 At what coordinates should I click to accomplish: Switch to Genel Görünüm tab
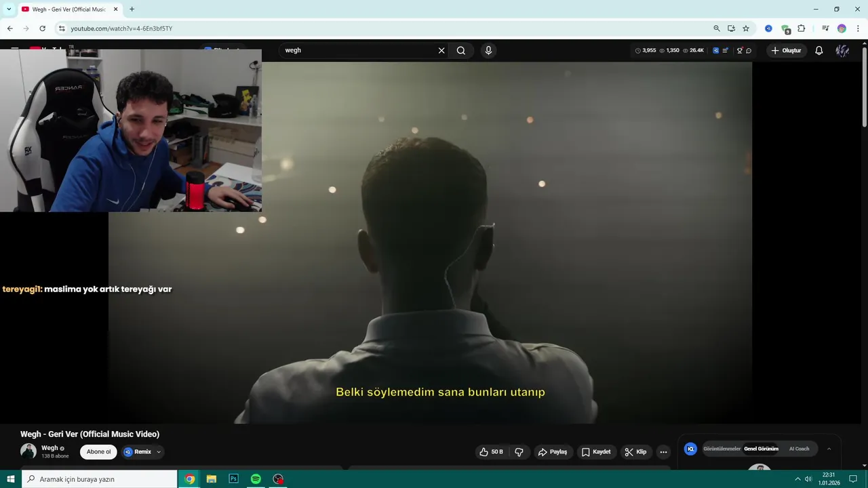[x=761, y=449]
